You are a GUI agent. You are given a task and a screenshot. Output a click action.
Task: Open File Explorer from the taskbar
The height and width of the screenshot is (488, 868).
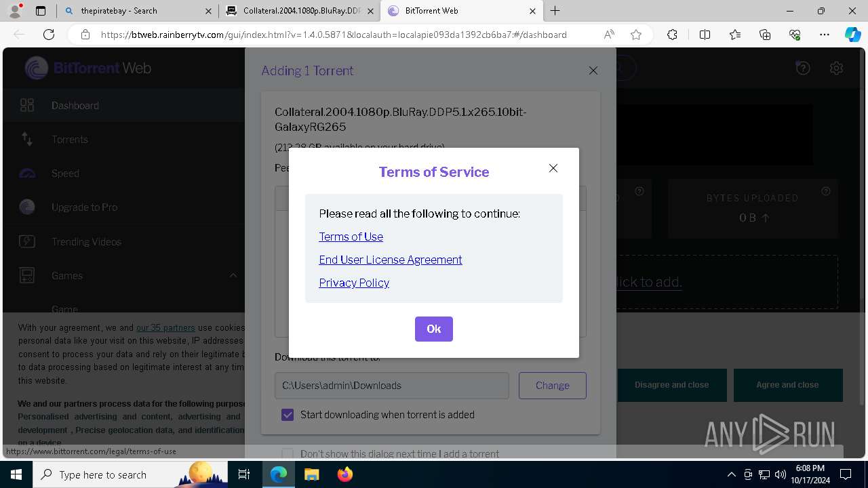click(x=311, y=474)
